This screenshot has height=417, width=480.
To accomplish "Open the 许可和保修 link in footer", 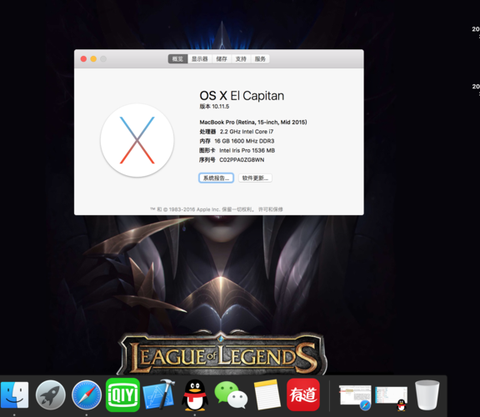I will [x=271, y=209].
